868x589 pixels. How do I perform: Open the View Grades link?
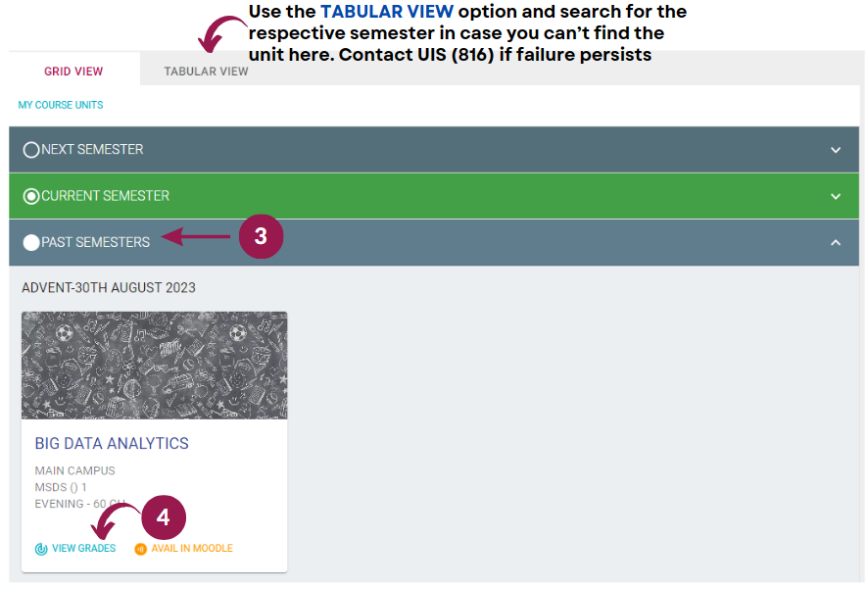(x=83, y=548)
